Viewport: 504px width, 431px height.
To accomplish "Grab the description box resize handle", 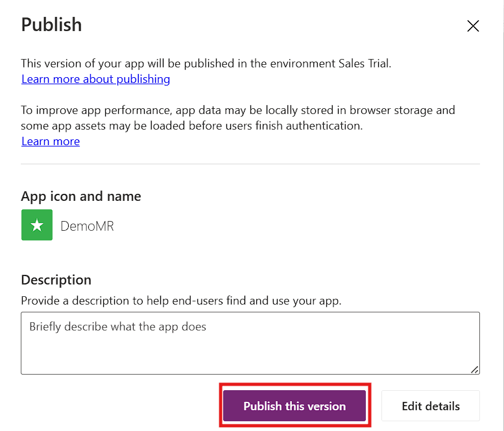I will click(475, 369).
